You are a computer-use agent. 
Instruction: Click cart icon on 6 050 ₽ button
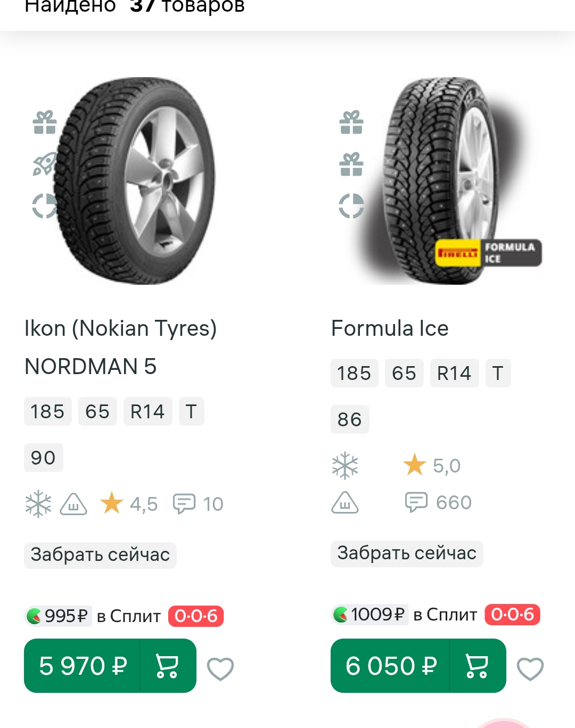click(x=477, y=666)
